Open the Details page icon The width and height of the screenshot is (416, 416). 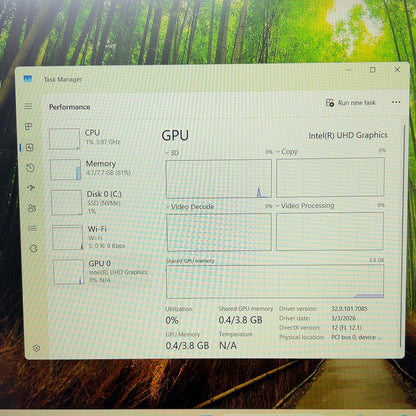pyautogui.click(x=32, y=228)
